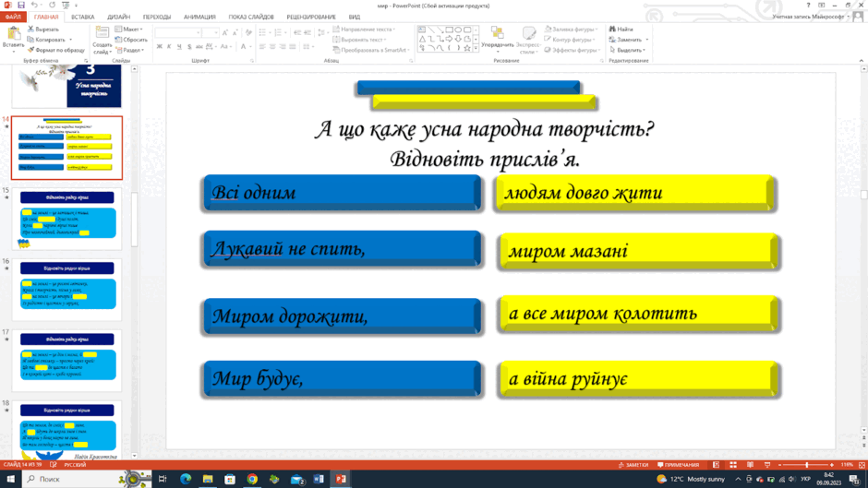Open the ПЕРЕХОДЫ (Transitions) tab
868x488 pixels.
point(157,18)
